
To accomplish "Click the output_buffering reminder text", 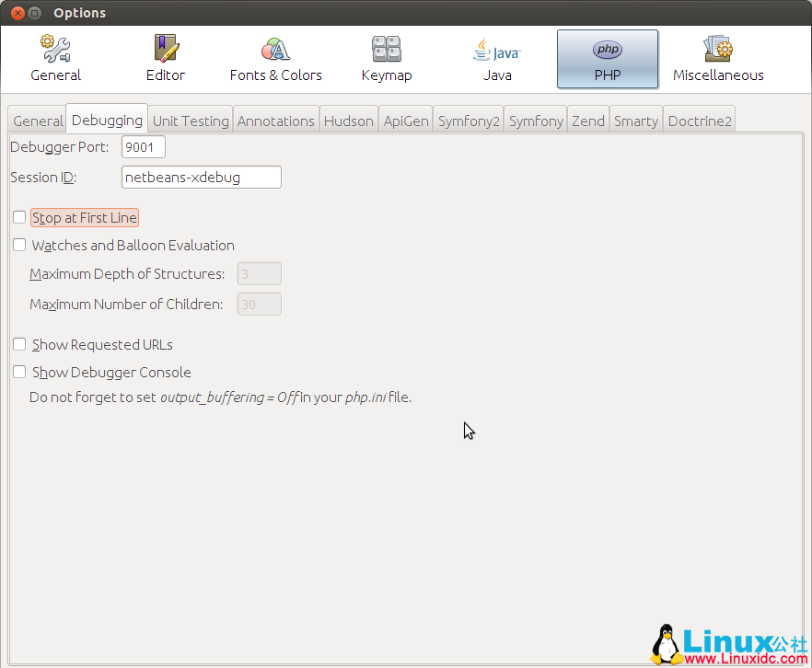I will point(221,397).
